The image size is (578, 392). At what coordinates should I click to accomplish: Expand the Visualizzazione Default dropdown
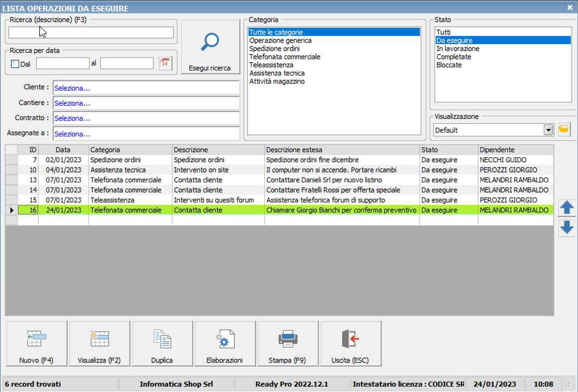(x=549, y=130)
